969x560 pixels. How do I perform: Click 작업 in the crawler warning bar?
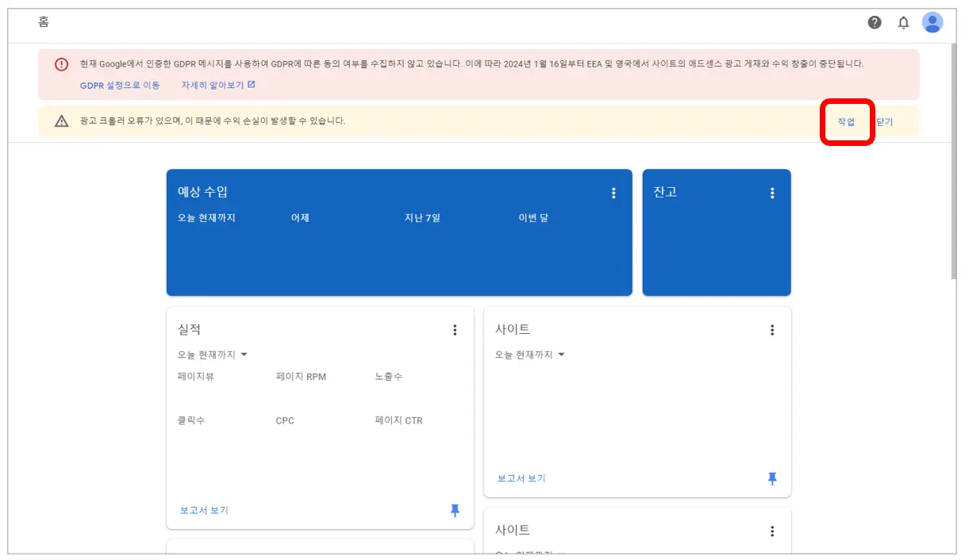coord(846,121)
